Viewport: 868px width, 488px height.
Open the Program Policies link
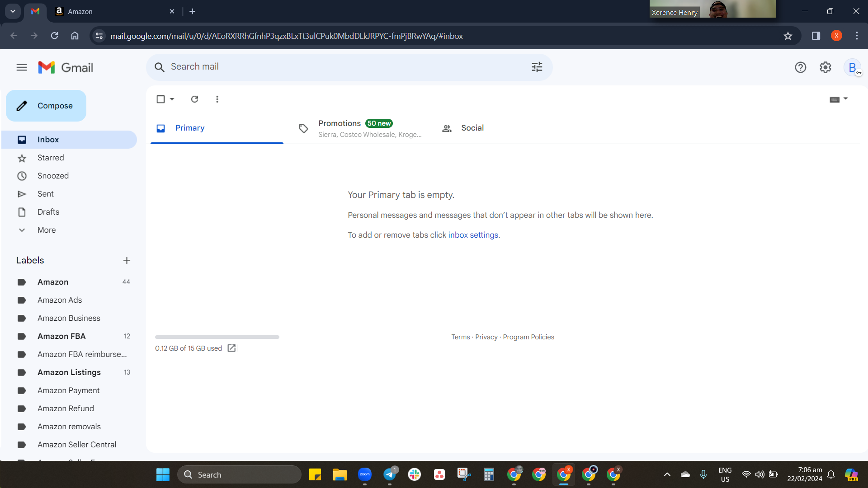tap(528, 337)
